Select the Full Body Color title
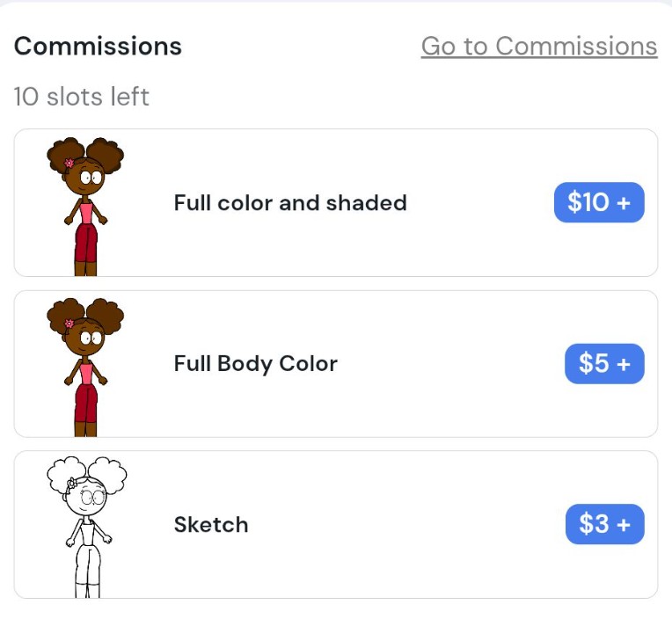 coord(256,364)
